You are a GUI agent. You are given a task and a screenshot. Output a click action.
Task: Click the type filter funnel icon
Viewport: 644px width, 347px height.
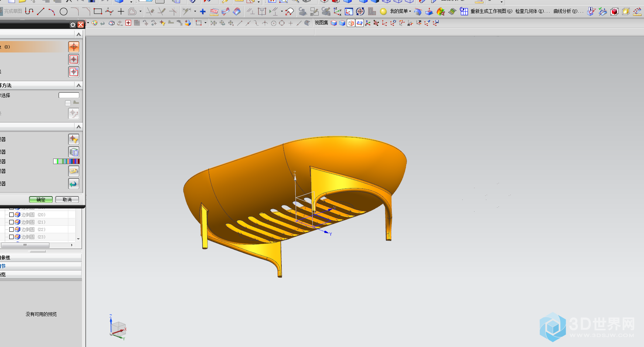(74, 139)
